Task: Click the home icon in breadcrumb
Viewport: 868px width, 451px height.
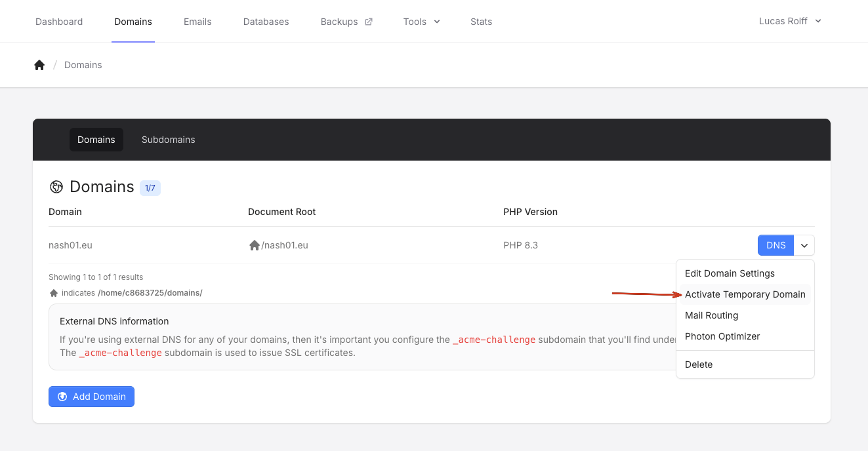Action: click(x=39, y=65)
